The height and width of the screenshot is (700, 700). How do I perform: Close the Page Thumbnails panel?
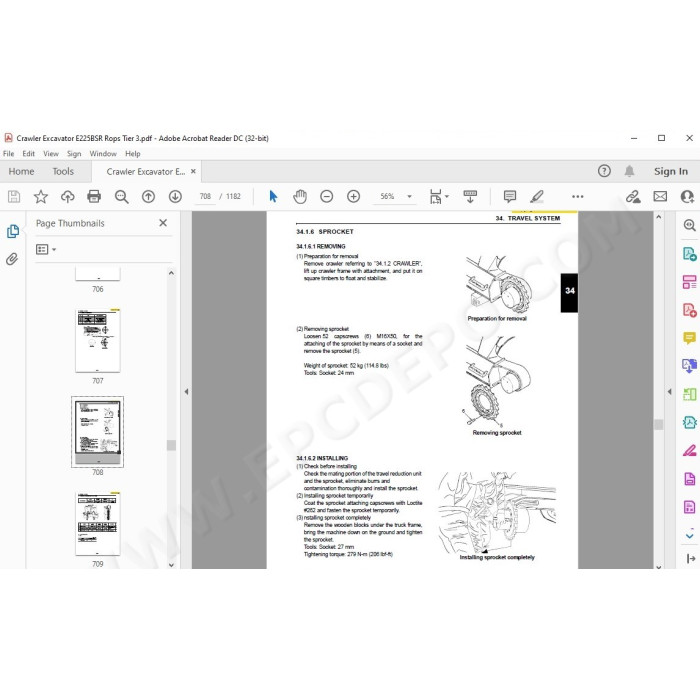163,223
